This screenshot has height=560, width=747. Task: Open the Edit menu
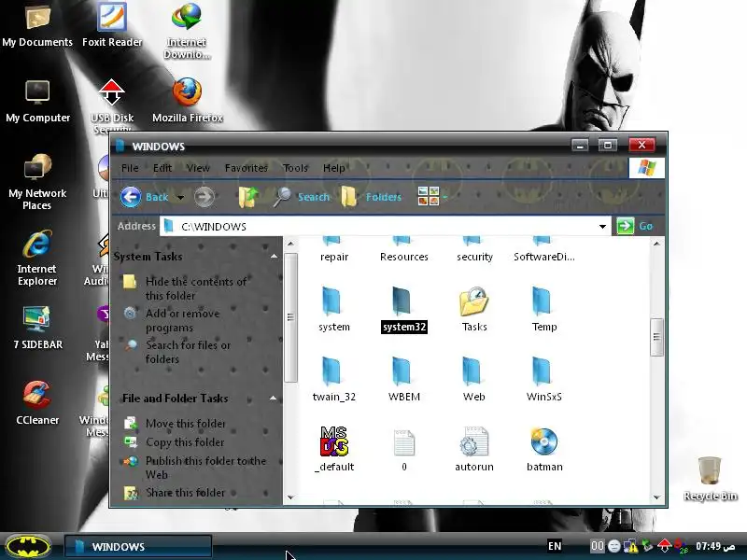coord(162,168)
